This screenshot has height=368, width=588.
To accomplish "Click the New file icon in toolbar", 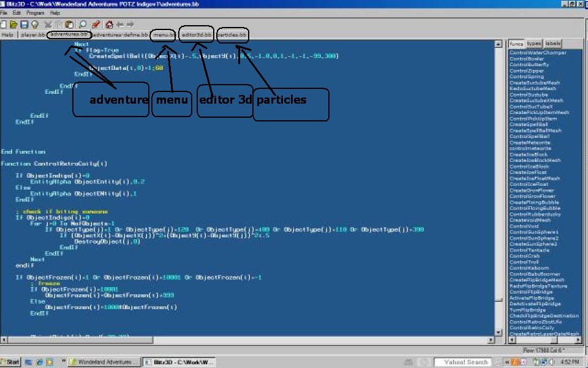I will click(4, 25).
